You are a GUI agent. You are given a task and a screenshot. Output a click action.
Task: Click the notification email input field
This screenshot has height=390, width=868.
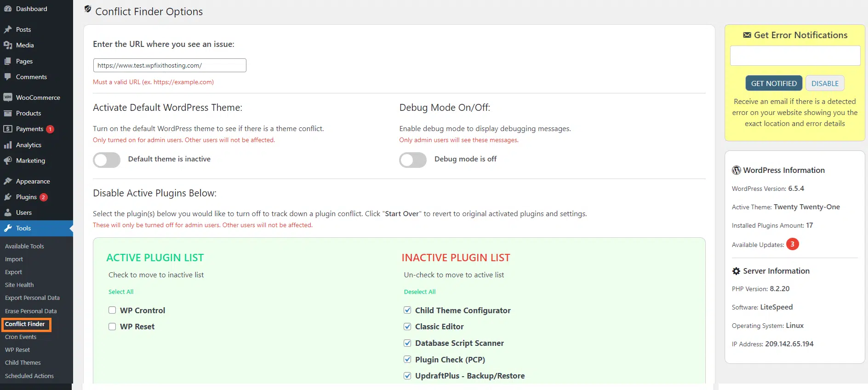(795, 56)
